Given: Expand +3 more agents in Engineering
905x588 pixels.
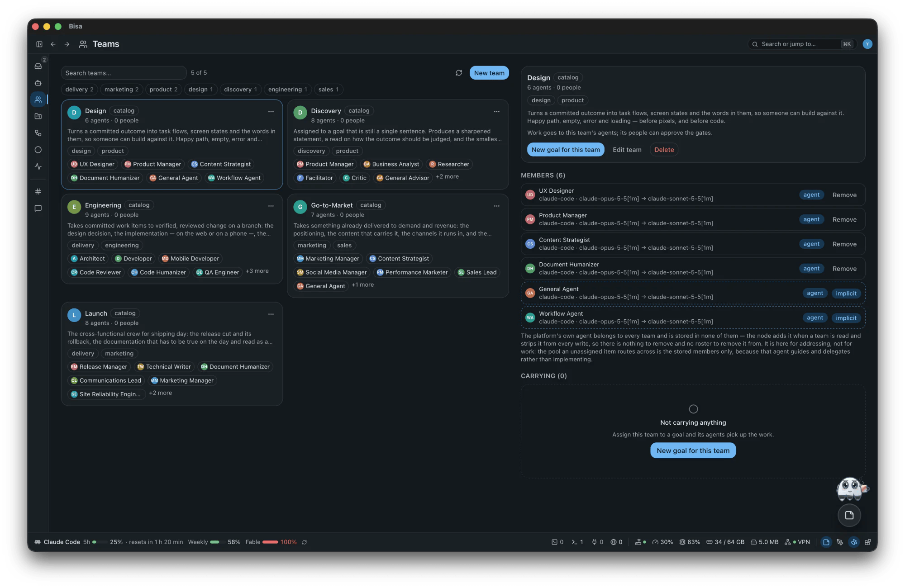Looking at the screenshot, I should pyautogui.click(x=257, y=271).
